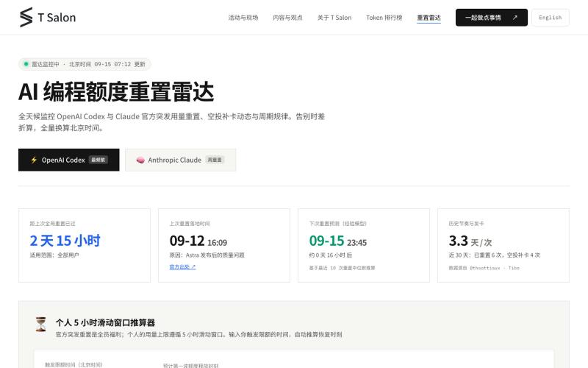Switch to the Anthropic Claude tab

point(180,160)
